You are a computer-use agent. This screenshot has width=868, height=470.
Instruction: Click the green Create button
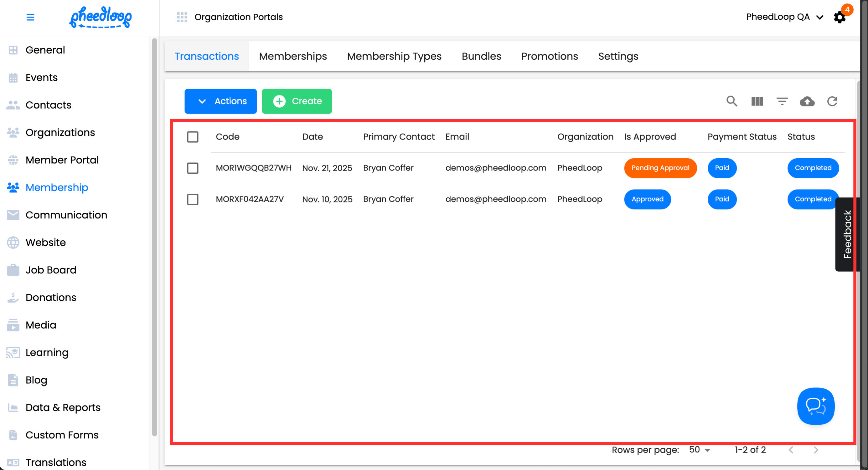point(297,101)
